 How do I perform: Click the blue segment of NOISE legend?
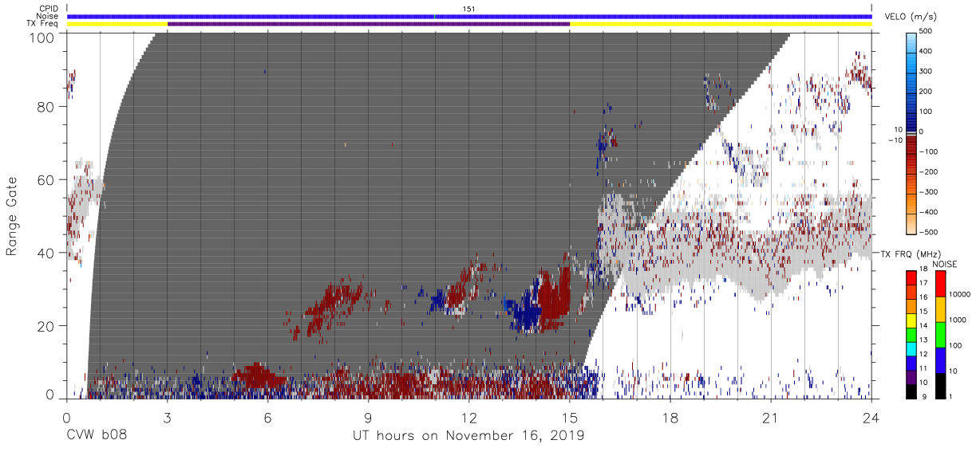pos(940,360)
